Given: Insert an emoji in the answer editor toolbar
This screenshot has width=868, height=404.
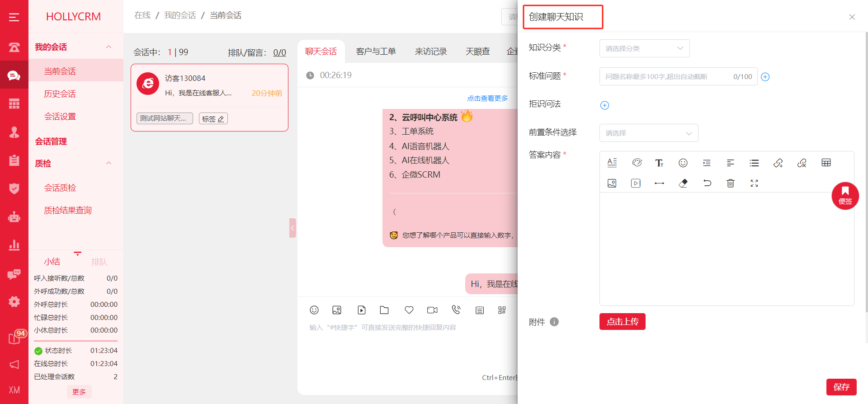Looking at the screenshot, I should pos(683,163).
